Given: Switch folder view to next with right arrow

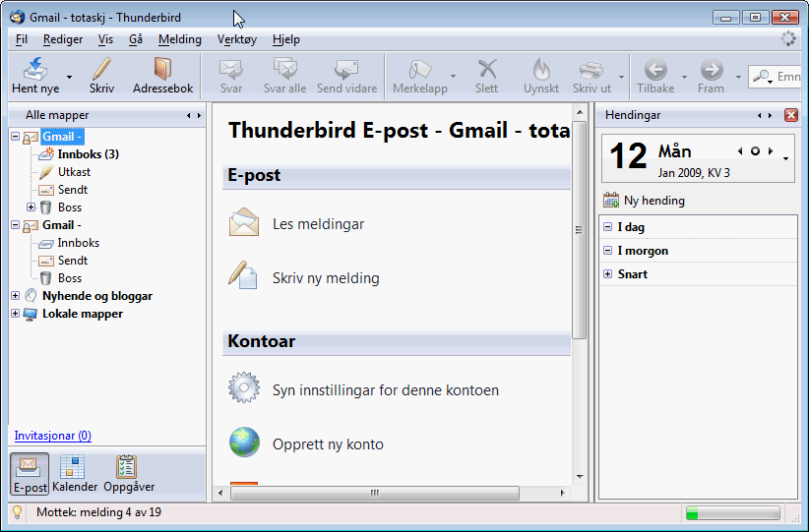Looking at the screenshot, I should 199,115.
